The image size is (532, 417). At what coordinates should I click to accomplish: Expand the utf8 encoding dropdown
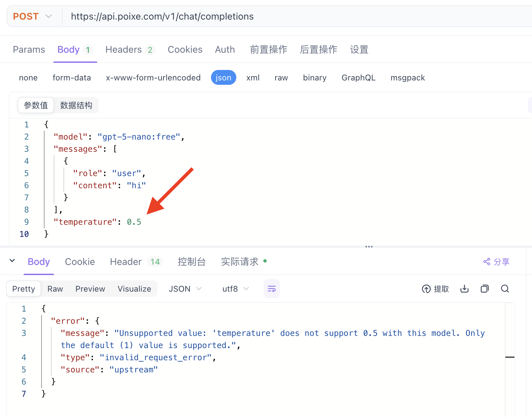(235, 289)
